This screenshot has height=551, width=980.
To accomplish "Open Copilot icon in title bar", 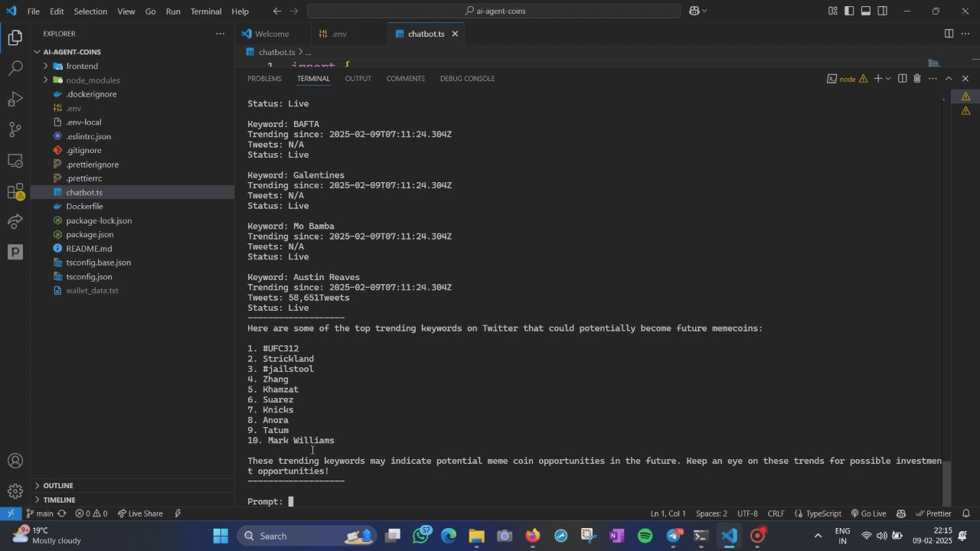I will coord(694,11).
